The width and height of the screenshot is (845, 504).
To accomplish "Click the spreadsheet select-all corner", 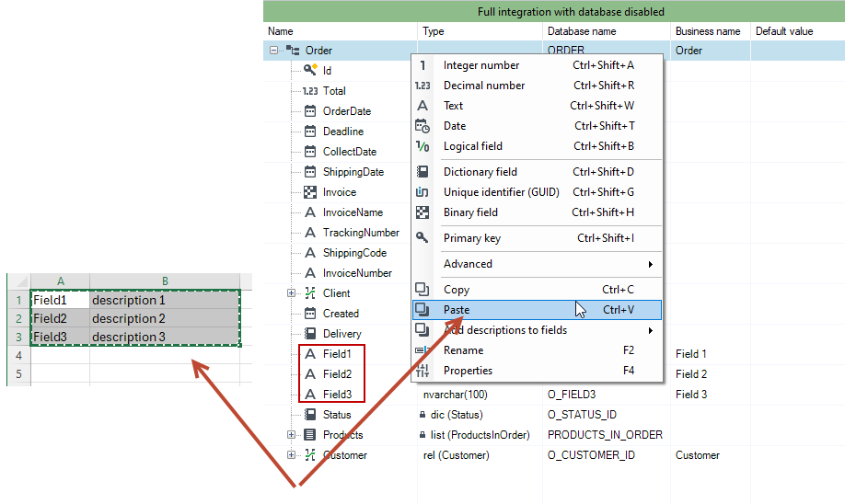I will pyautogui.click(x=18, y=281).
